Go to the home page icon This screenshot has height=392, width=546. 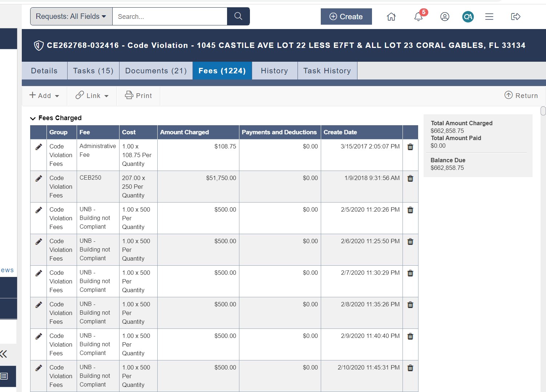(391, 17)
